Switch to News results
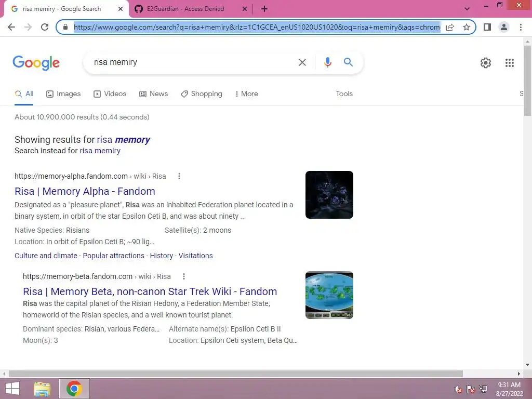532x399 pixels. click(x=154, y=94)
